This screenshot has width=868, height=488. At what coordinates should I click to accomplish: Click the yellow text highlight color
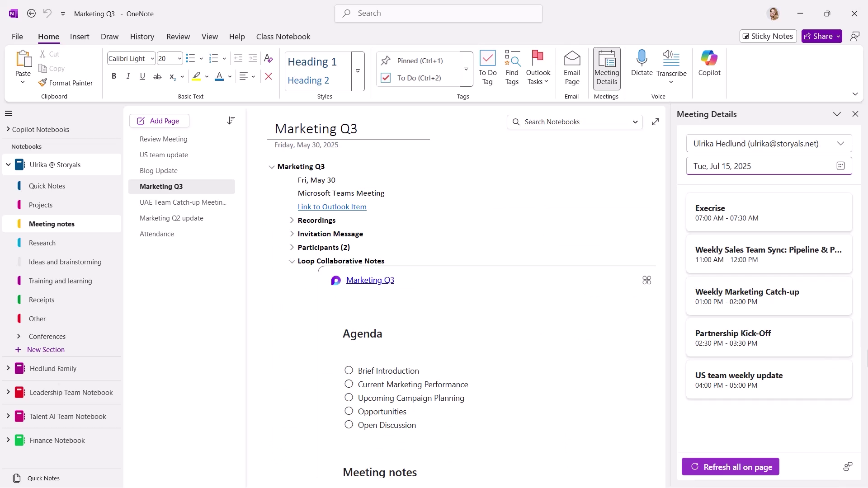196,76
